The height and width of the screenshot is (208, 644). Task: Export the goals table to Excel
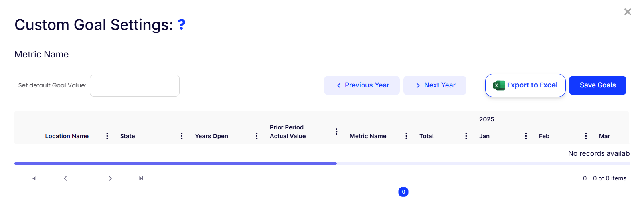[525, 85]
